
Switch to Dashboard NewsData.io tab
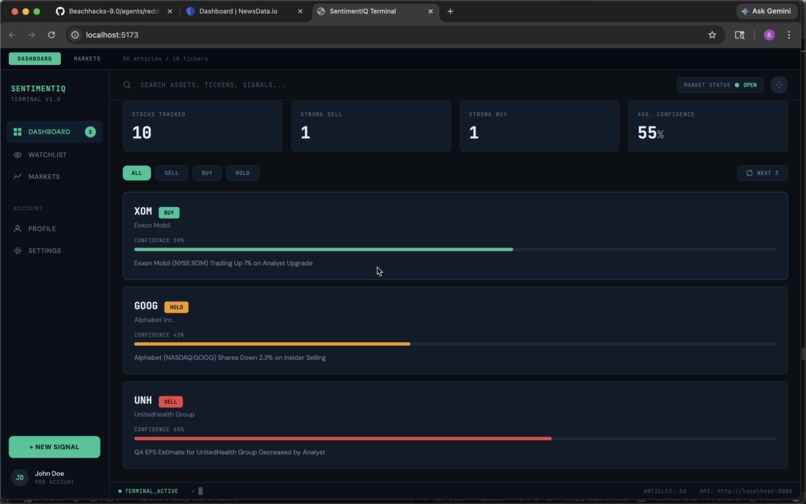[x=245, y=11]
